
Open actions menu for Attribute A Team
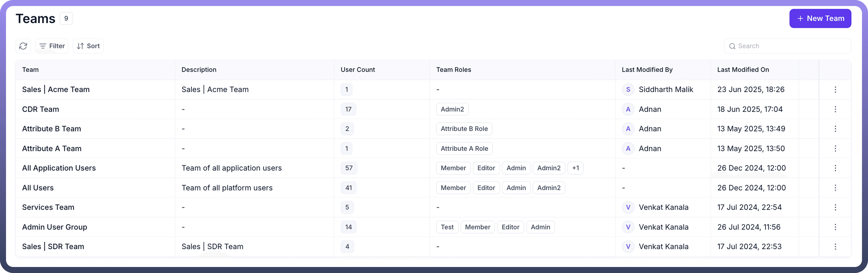835,148
